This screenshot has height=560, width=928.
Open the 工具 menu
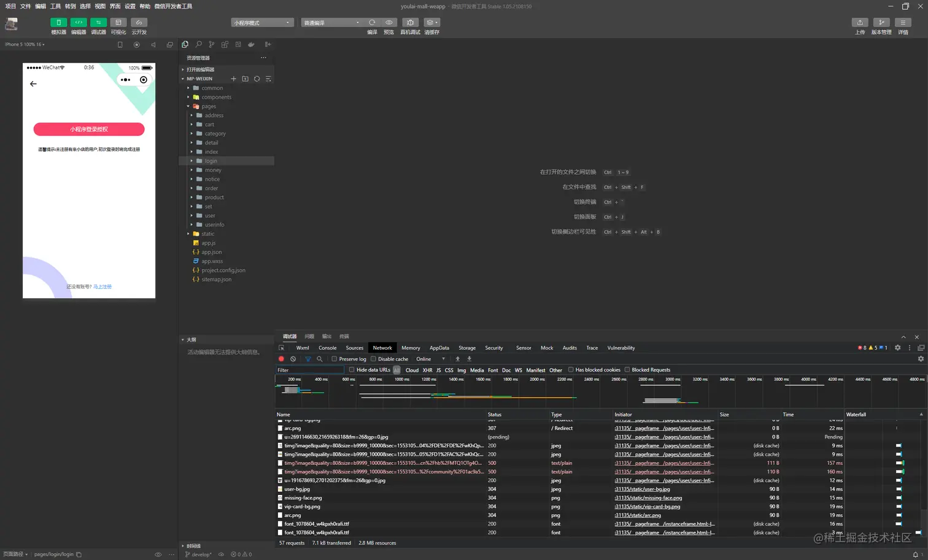(55, 6)
